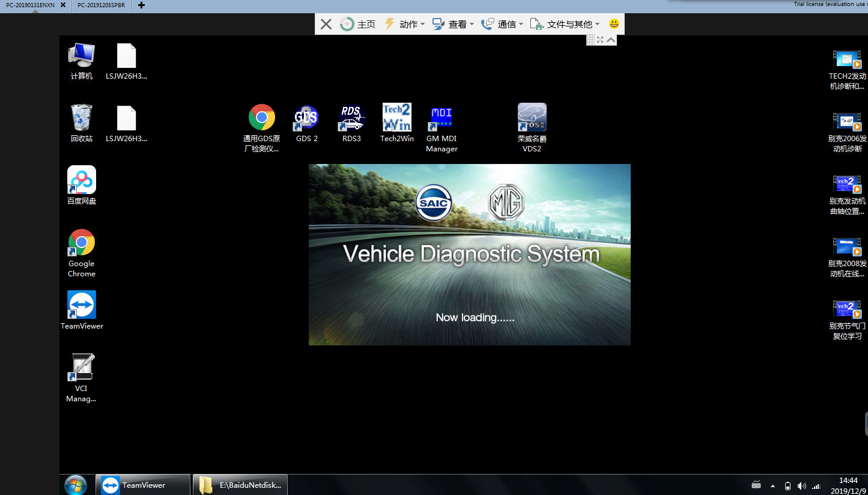Viewport: 868px width, 495px height.
Task: Select the 回收站 recycle bin icon
Action: click(82, 123)
